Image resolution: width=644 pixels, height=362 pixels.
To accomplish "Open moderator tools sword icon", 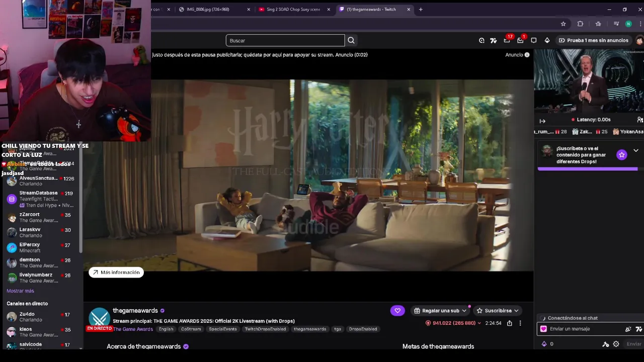I will (x=606, y=344).
